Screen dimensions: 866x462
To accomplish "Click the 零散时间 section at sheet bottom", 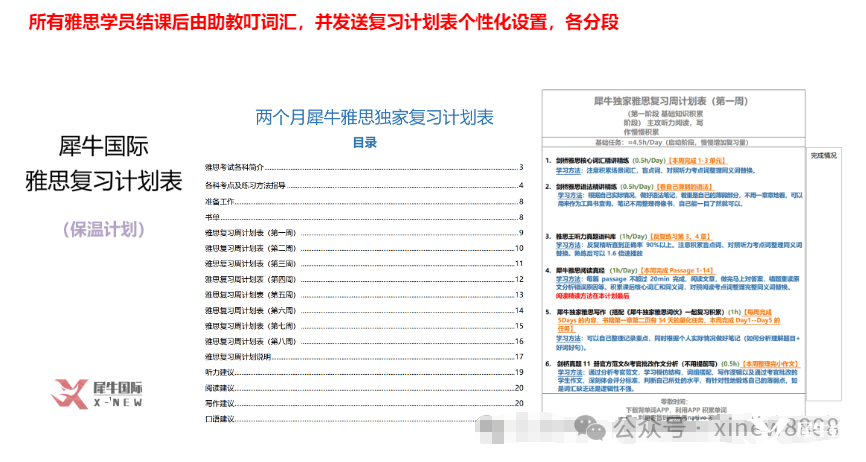I will coord(674,401).
